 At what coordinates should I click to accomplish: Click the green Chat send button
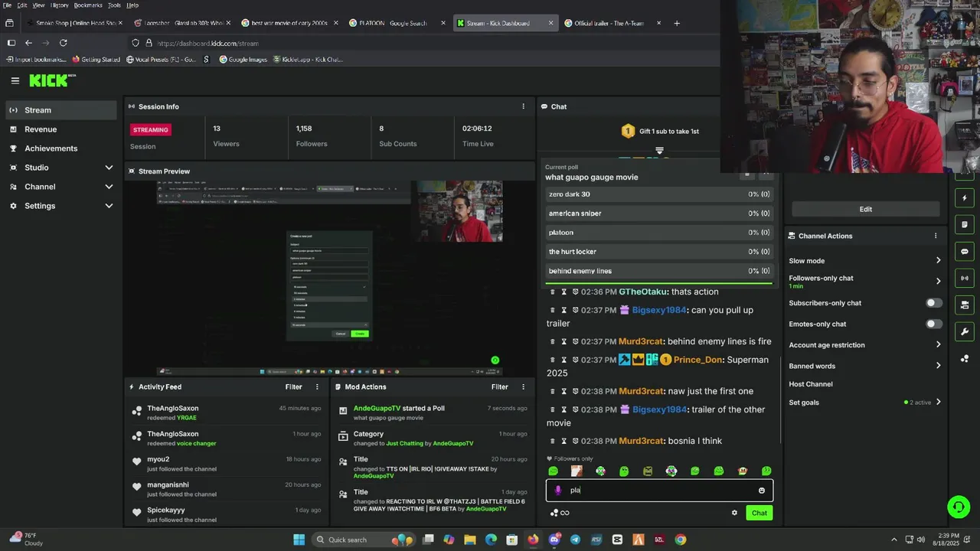(759, 513)
